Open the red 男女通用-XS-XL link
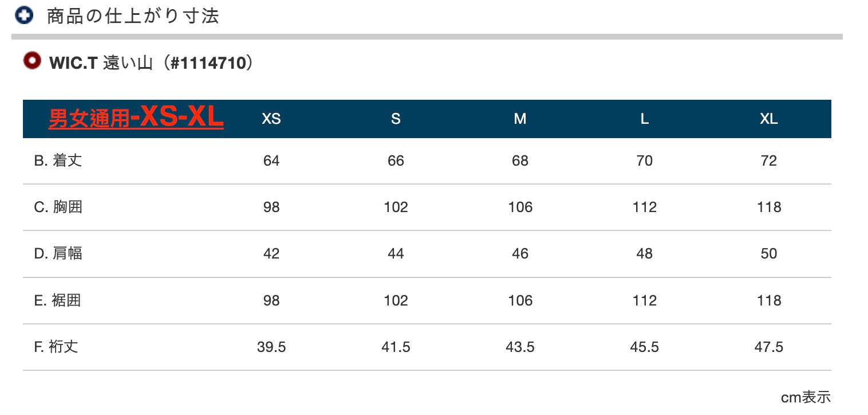 coord(136,118)
